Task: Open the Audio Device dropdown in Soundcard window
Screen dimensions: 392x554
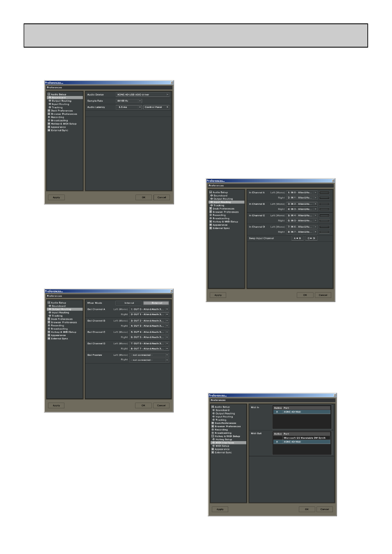Action: (x=142, y=95)
